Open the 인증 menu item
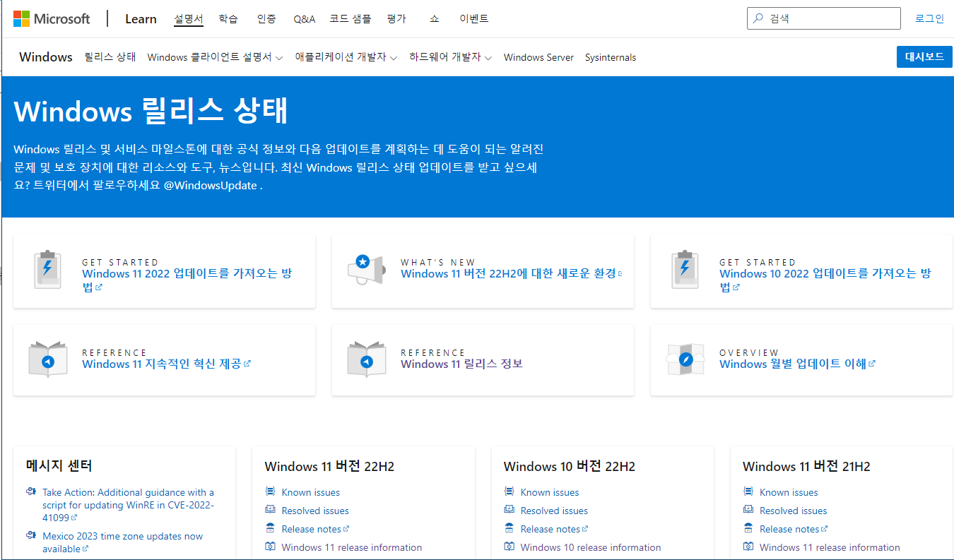Screen dimensions: 954x560 [x=266, y=19]
